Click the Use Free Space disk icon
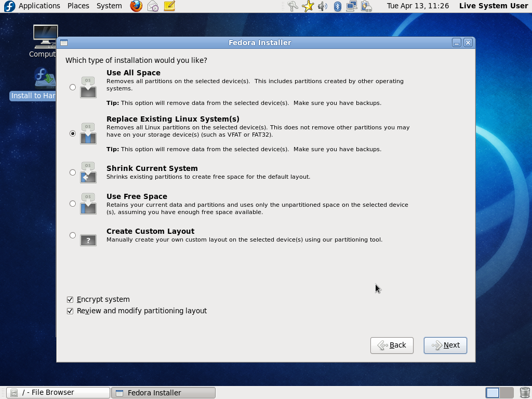 click(x=88, y=204)
